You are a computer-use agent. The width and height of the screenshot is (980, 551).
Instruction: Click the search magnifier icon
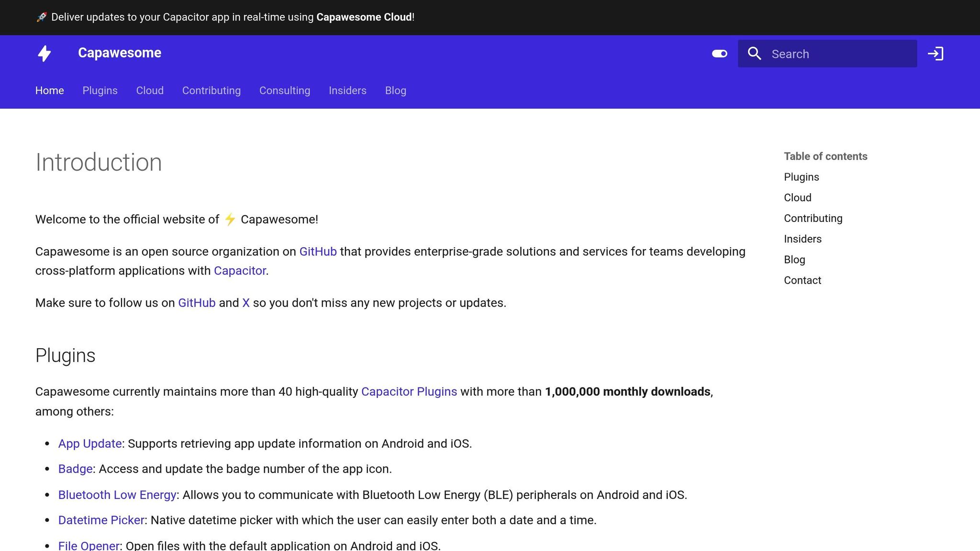pos(755,54)
